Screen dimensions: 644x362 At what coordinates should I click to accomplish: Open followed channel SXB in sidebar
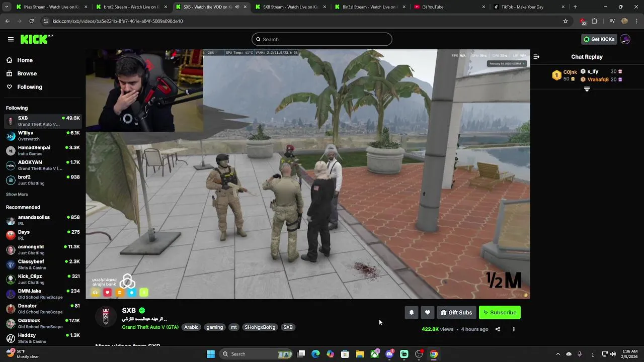point(43,121)
